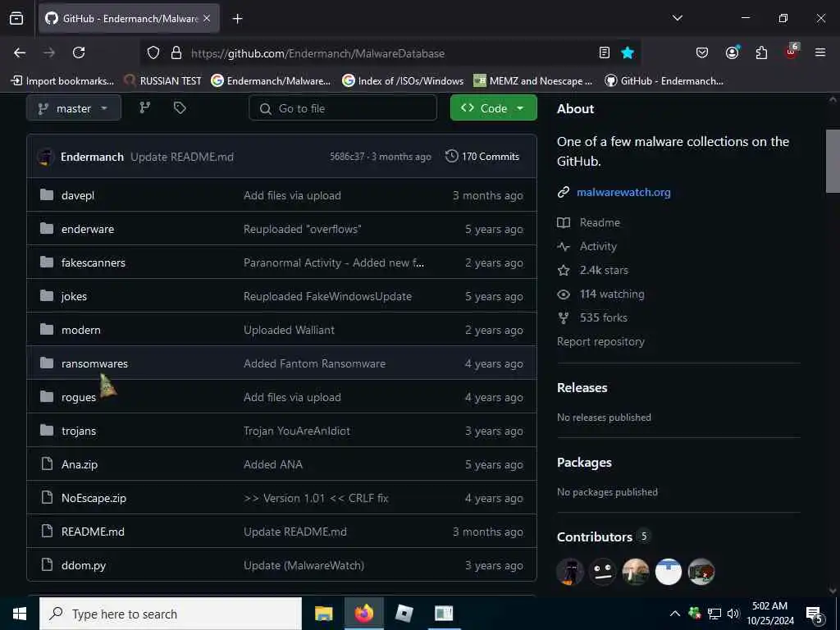Open the fakescanners folder
This screenshot has height=630, width=840.
(94, 263)
